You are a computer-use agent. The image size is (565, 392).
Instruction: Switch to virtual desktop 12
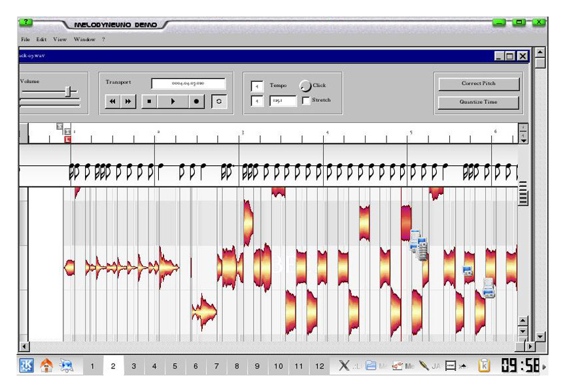(320, 366)
